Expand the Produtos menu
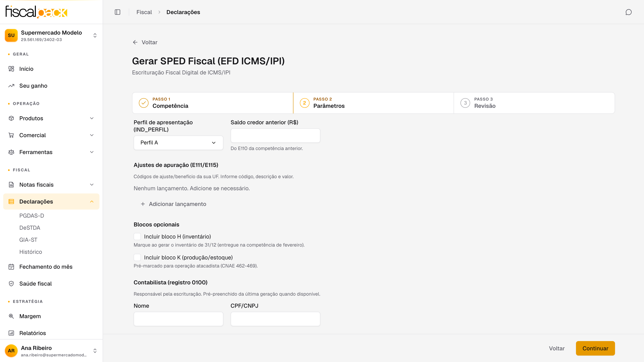Image resolution: width=644 pixels, height=362 pixels. coord(51,118)
